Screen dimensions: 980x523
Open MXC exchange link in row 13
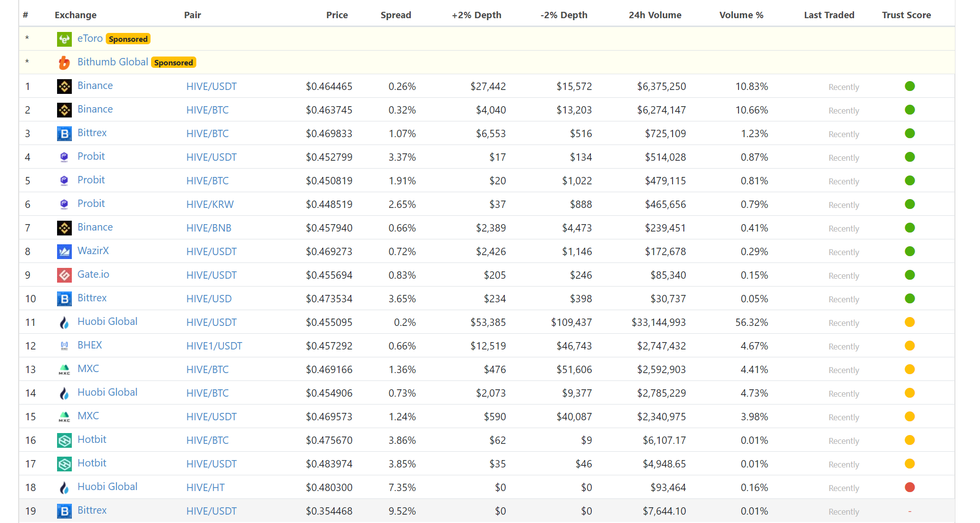pyautogui.click(x=88, y=369)
